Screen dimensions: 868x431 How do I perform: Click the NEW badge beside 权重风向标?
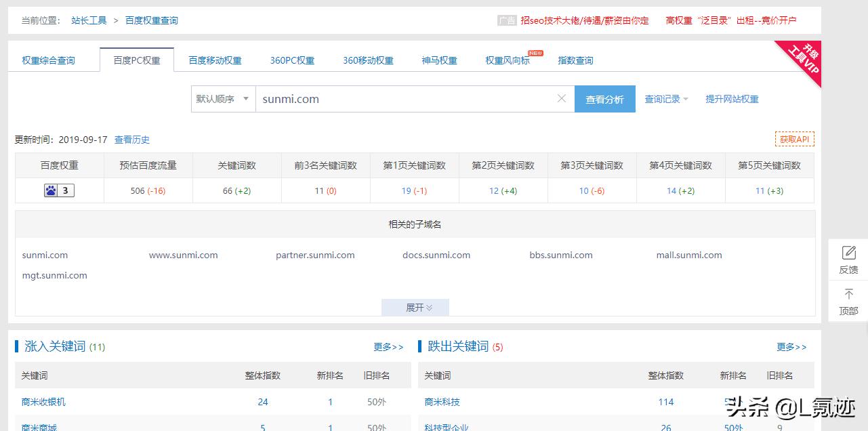click(537, 52)
